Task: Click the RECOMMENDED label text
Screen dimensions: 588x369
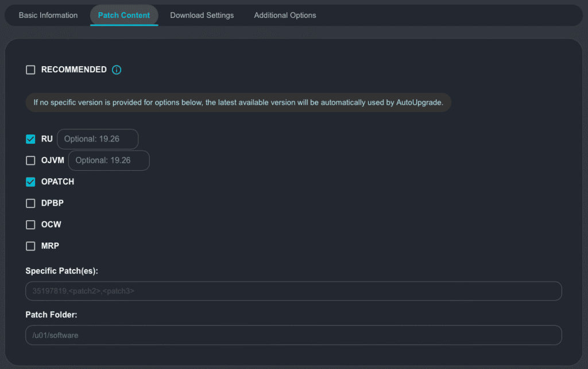Action: (x=73, y=70)
